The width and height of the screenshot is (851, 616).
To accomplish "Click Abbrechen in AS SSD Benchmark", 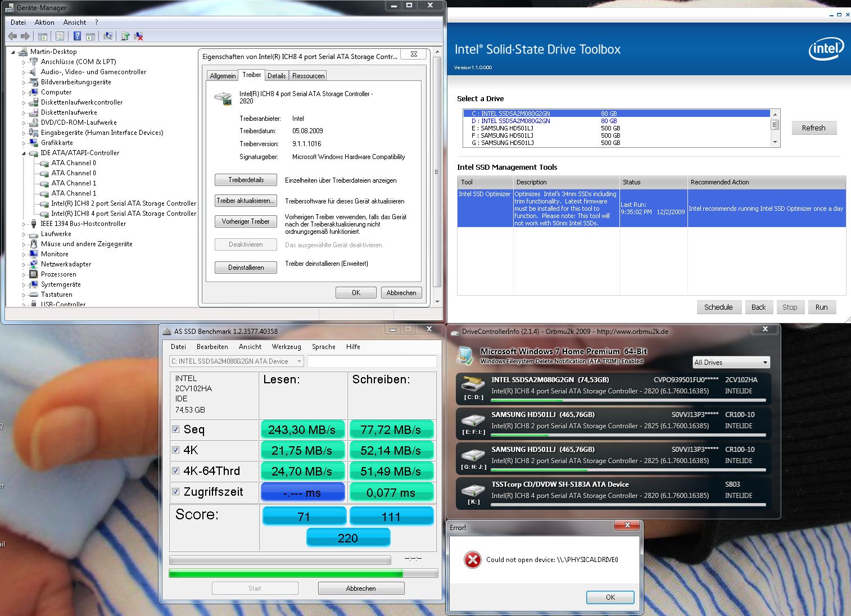I will (361, 588).
